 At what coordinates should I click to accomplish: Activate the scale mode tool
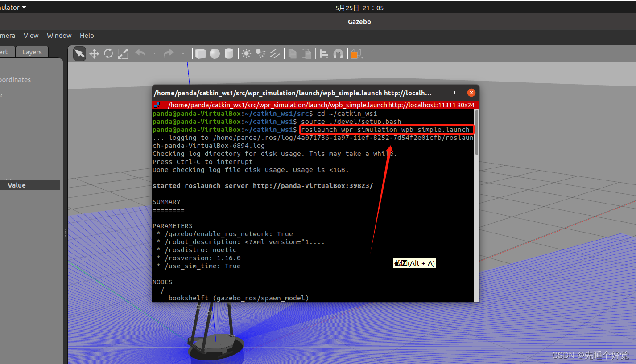123,54
